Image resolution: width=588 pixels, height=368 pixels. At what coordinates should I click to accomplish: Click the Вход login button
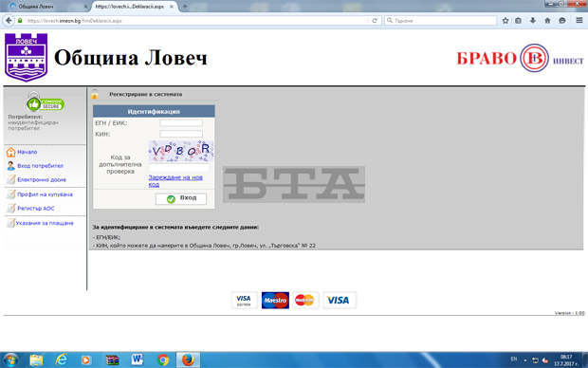click(181, 198)
